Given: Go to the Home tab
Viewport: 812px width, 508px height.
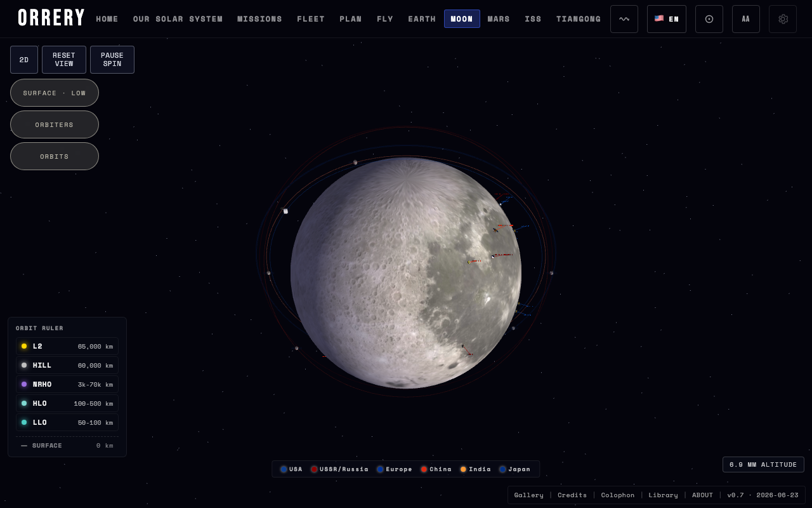Looking at the screenshot, I should click(x=107, y=19).
